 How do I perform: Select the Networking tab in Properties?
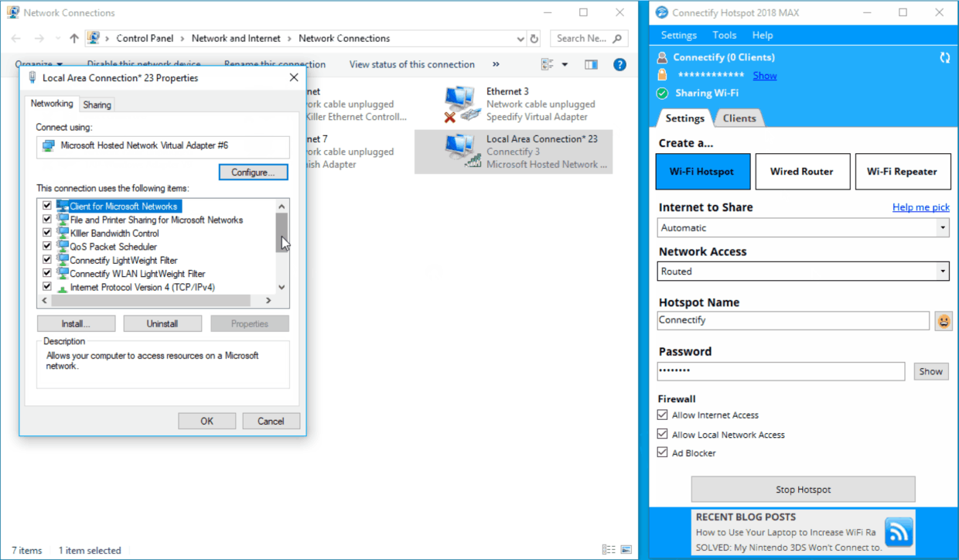[x=52, y=104]
